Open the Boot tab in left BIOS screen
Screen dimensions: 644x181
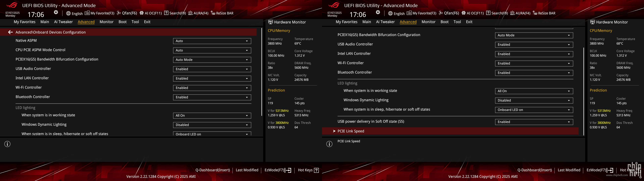[x=122, y=22]
